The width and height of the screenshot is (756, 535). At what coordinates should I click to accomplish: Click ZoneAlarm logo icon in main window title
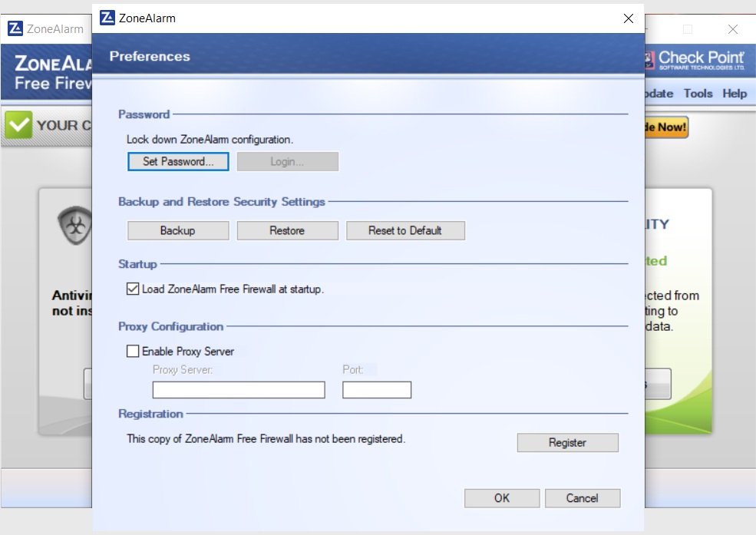15,28
